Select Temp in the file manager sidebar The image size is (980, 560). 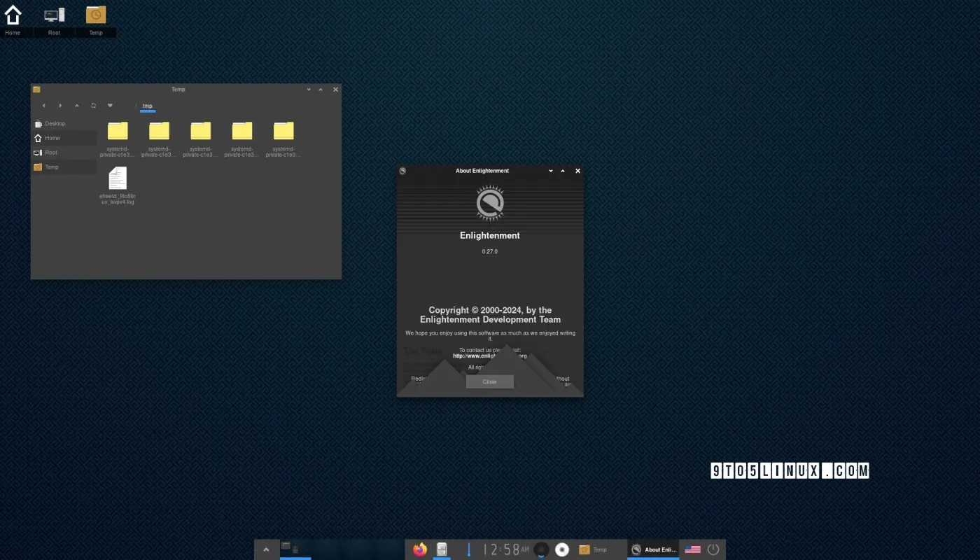point(64,167)
